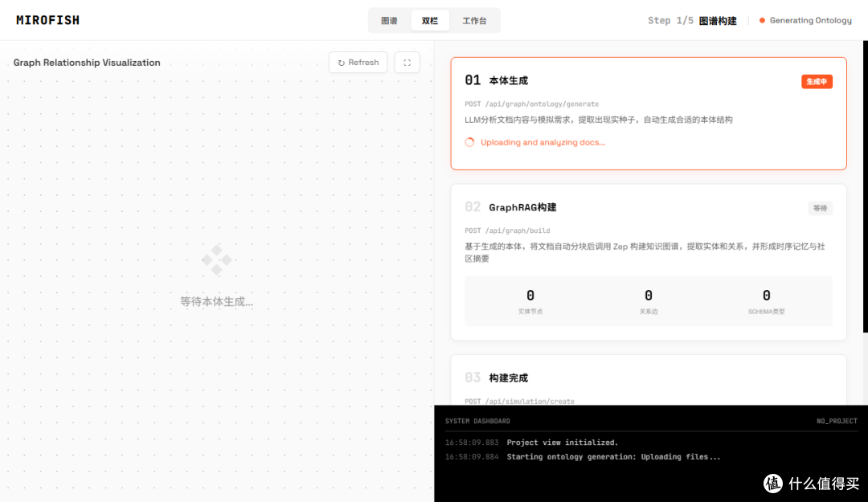Click the 等待本体生成 placeholder diamond icon
This screenshot has width=868, height=502.
click(216, 259)
